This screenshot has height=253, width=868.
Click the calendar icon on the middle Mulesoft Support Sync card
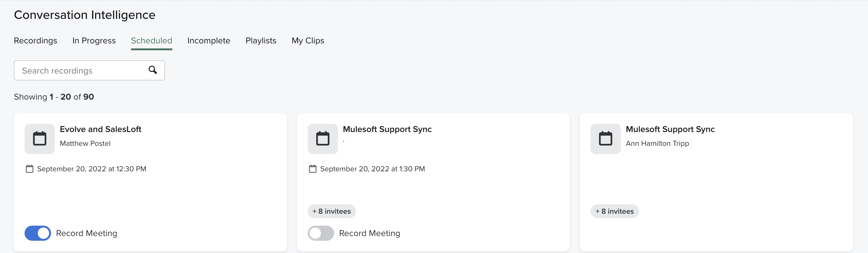click(x=323, y=138)
